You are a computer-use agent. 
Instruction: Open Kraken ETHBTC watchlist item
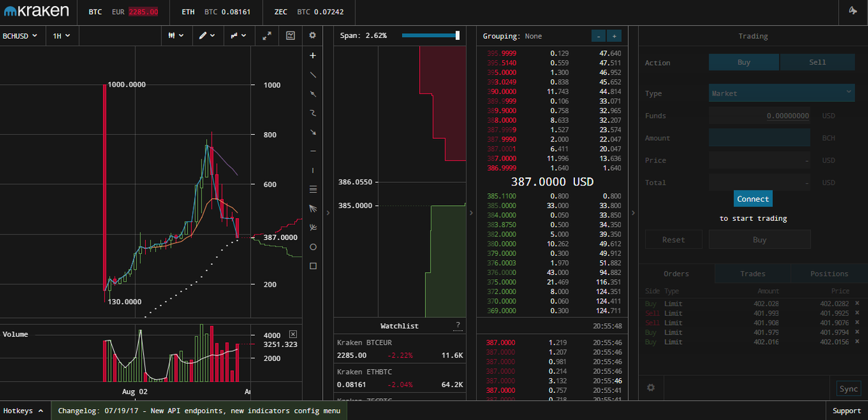tap(400, 378)
